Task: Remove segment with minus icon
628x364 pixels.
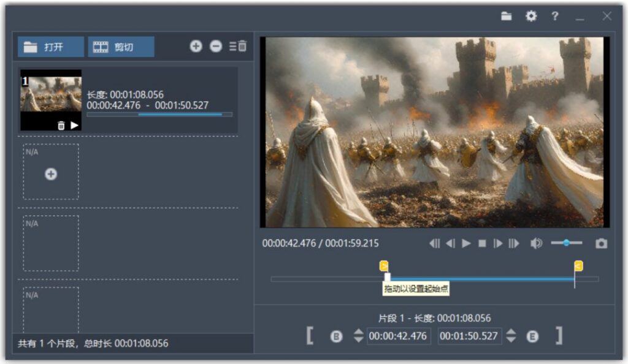Action: coord(216,47)
